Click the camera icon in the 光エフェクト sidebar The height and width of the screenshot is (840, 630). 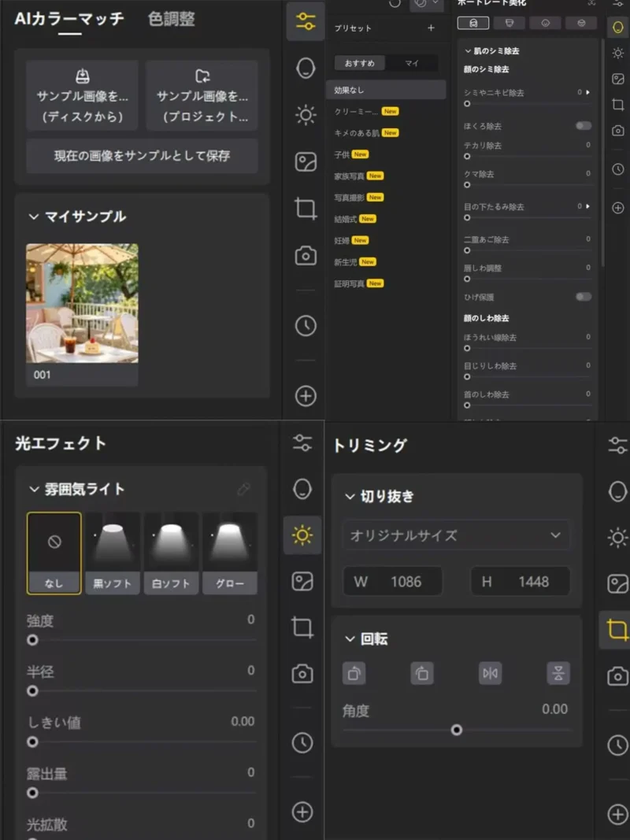[x=302, y=673]
